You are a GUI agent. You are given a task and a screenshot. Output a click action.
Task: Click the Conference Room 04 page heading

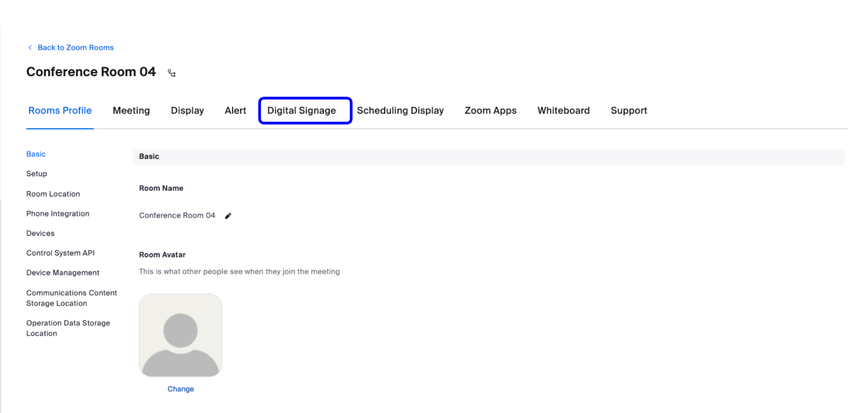(x=91, y=72)
